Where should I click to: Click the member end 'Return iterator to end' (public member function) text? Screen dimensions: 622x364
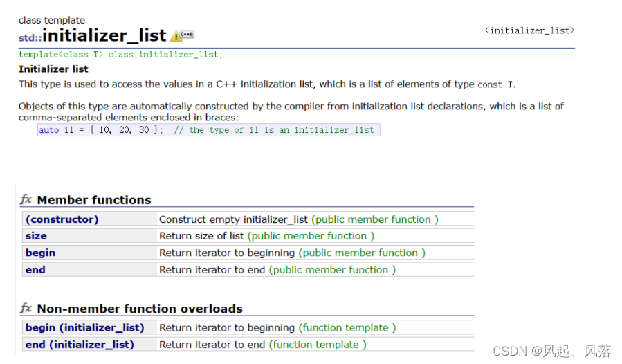[277, 270]
